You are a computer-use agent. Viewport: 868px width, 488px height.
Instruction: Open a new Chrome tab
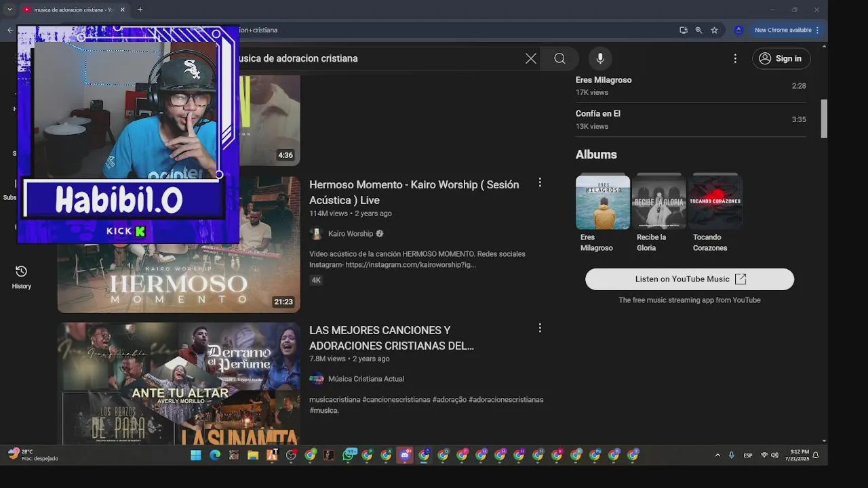point(140,9)
